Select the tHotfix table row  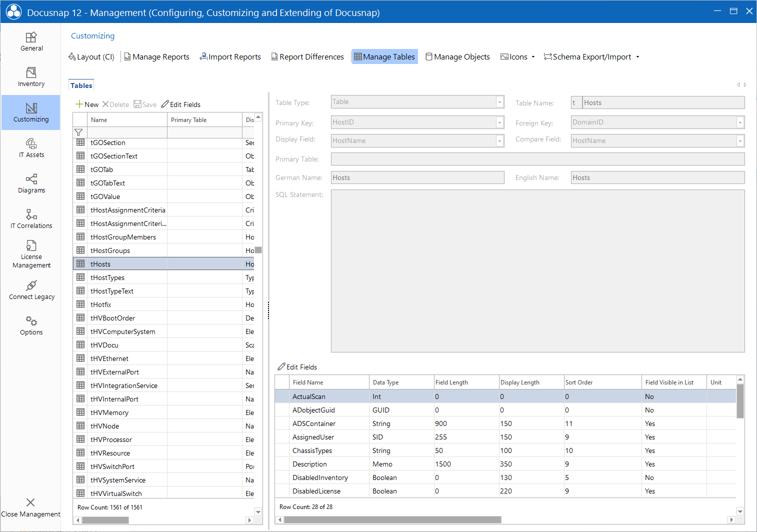(163, 304)
